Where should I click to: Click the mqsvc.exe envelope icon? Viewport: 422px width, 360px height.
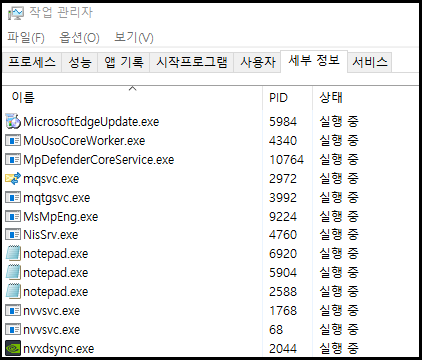tap(13, 179)
